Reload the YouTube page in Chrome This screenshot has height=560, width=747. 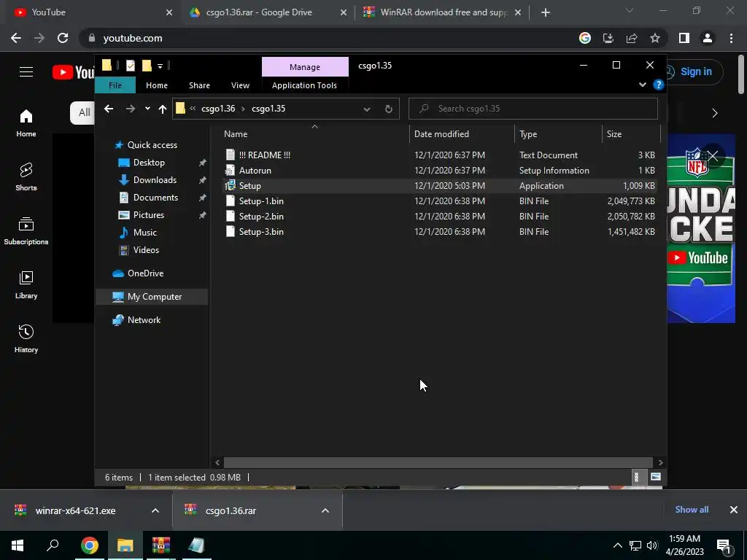pos(63,38)
